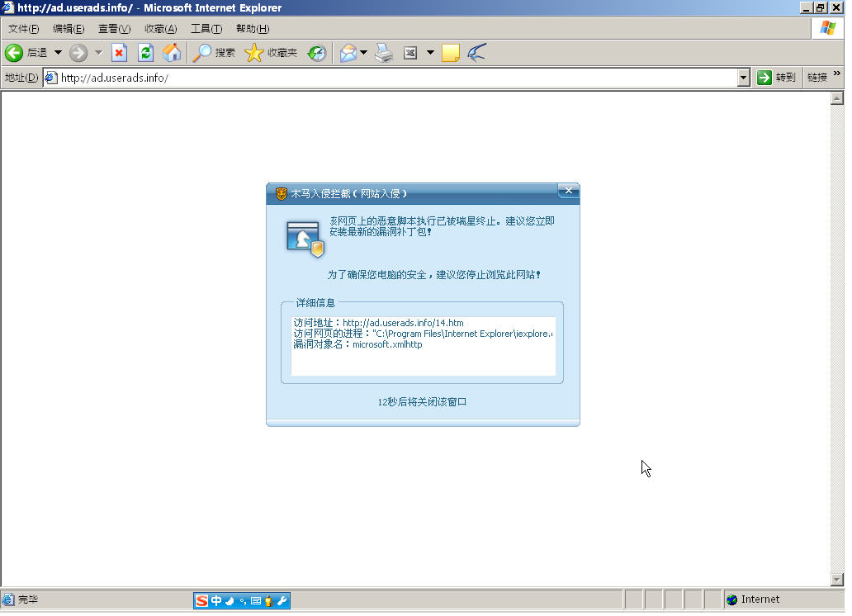852x616 pixels.
Task: Click the Rising lion logo in popup title
Action: [281, 193]
